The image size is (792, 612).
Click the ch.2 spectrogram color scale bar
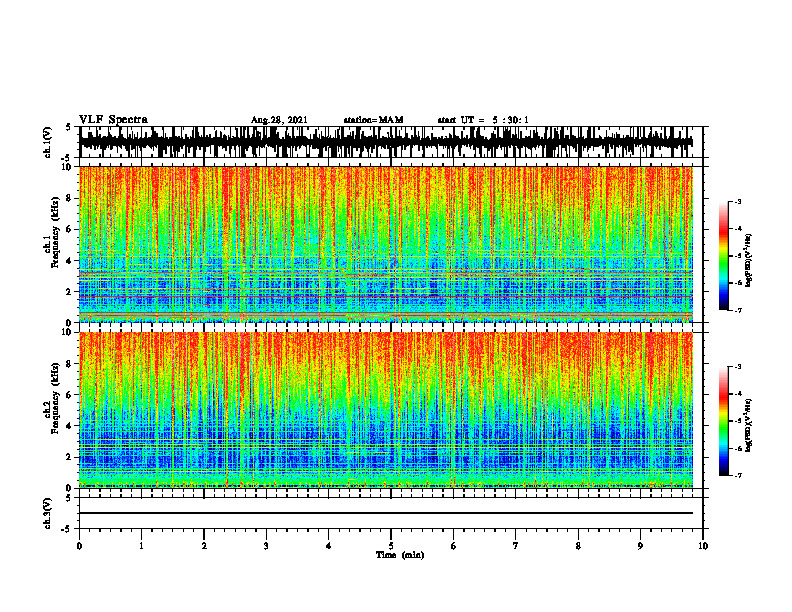click(x=723, y=421)
